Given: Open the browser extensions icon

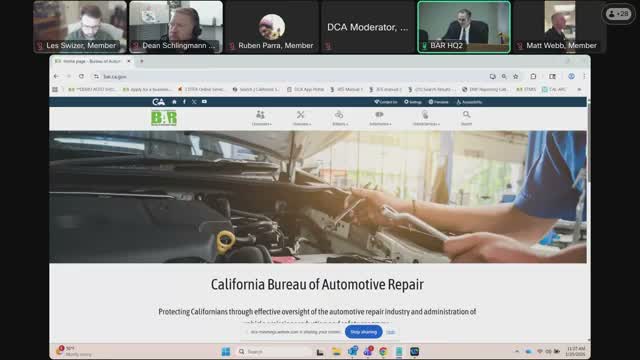Looking at the screenshot, I should click(x=533, y=76).
